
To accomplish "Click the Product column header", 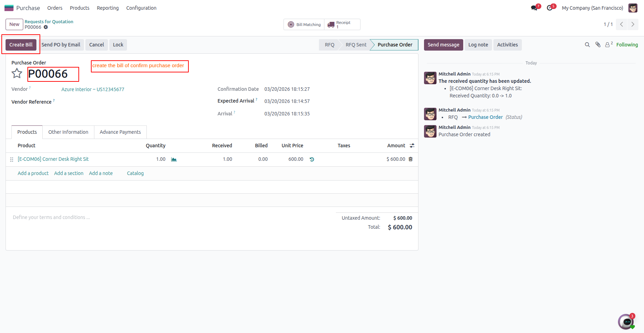I will (x=26, y=146).
